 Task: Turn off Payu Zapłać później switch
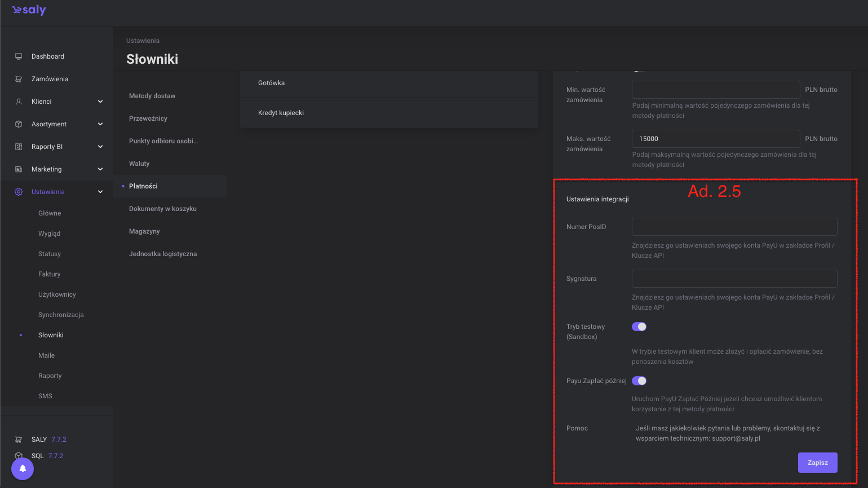point(639,381)
